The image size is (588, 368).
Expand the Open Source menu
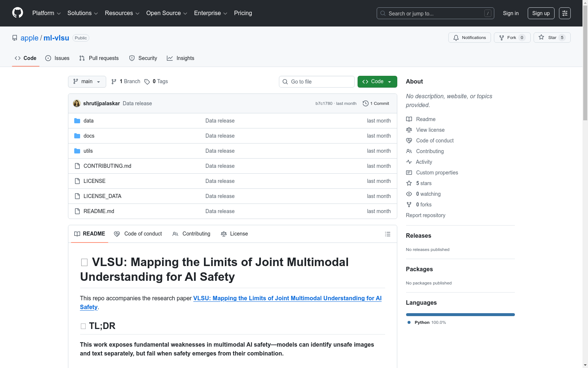pyautogui.click(x=167, y=13)
